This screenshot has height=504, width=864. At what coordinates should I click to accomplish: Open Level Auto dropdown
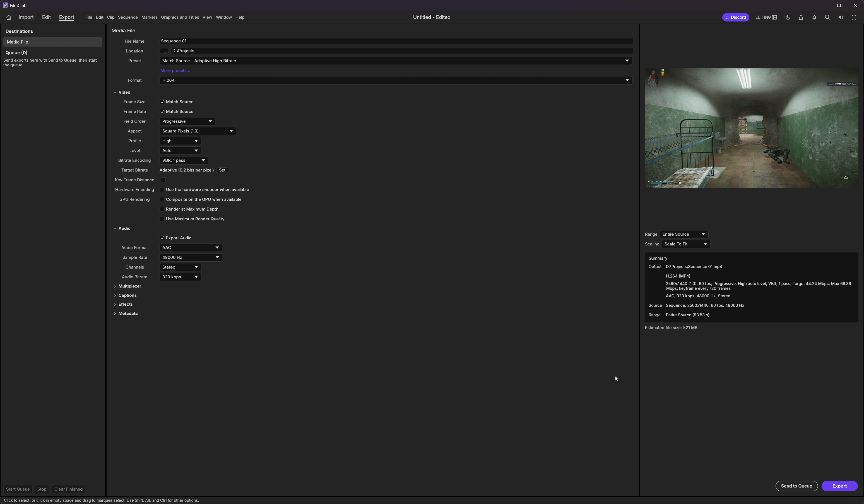point(180,151)
